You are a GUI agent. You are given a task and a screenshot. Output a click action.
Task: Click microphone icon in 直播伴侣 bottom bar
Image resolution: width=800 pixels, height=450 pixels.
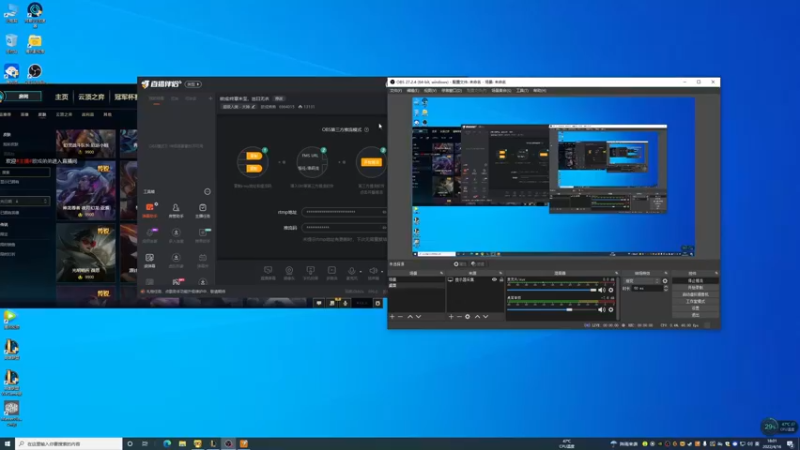pos(351,272)
